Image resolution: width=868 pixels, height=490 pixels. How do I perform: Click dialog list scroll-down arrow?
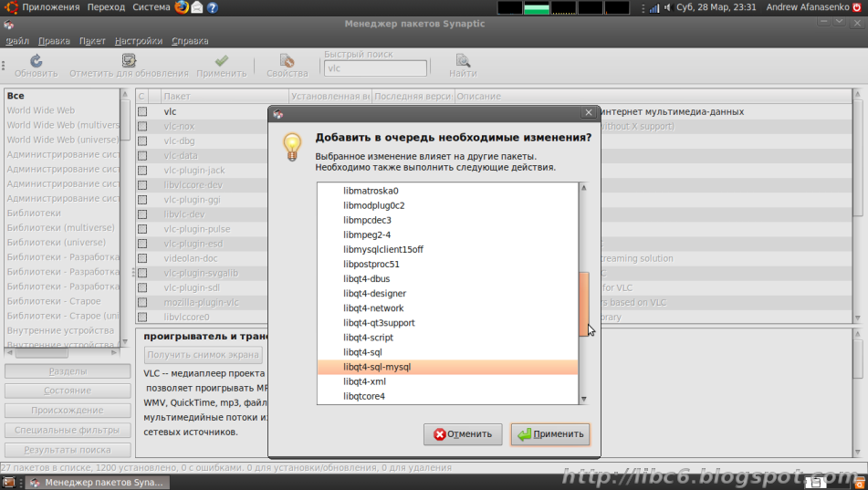[583, 399]
